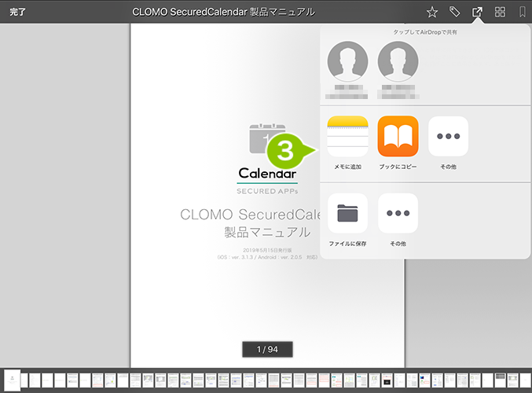Screen dimensions: 532x393
Task: Select the first page thumbnail in strip
Action: click(13, 380)
